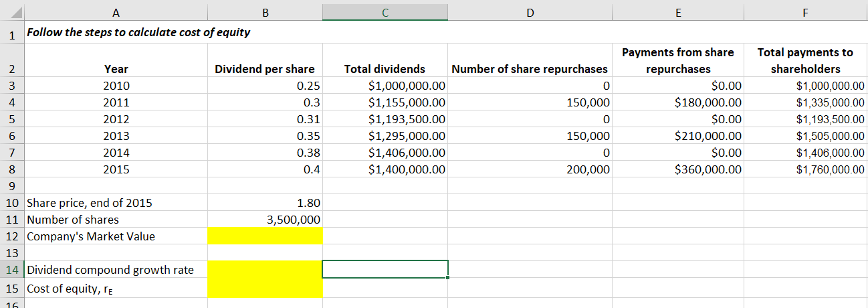868x308 pixels.
Task: Click 'Payments from share repurchases' heading
Action: (x=678, y=60)
